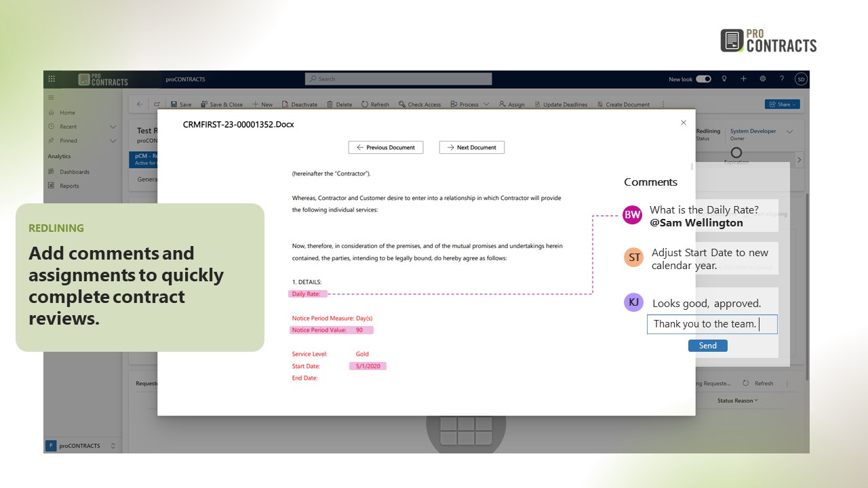Click the back arrow in the command bar

point(140,104)
